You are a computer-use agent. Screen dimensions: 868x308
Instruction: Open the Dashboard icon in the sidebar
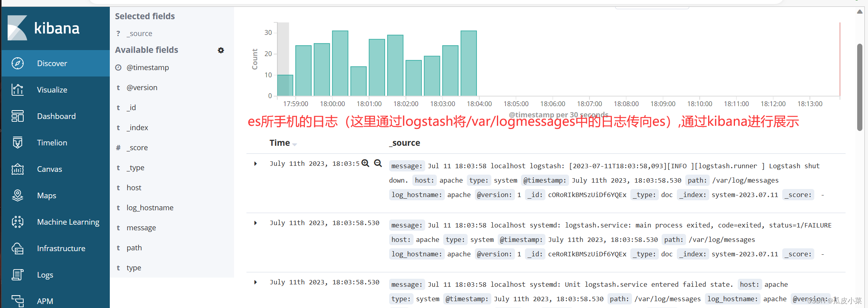[x=18, y=116]
